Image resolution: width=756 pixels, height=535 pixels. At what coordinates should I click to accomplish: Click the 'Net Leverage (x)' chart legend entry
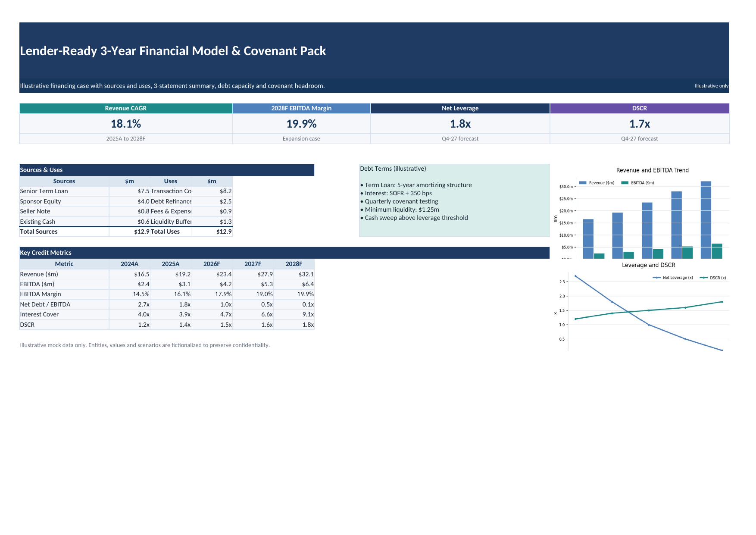click(673, 278)
